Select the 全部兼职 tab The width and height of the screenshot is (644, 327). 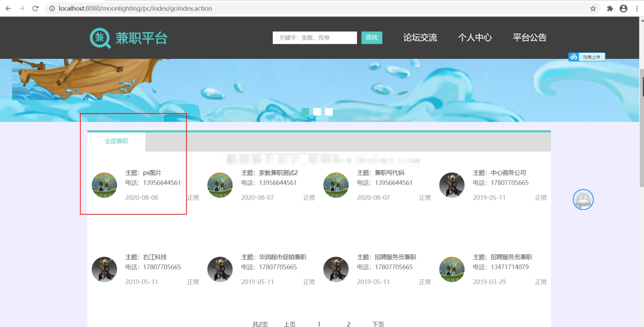[116, 141]
